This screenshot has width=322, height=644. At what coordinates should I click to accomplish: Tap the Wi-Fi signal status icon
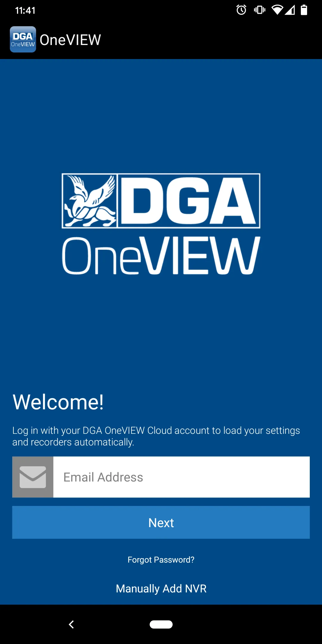(277, 10)
